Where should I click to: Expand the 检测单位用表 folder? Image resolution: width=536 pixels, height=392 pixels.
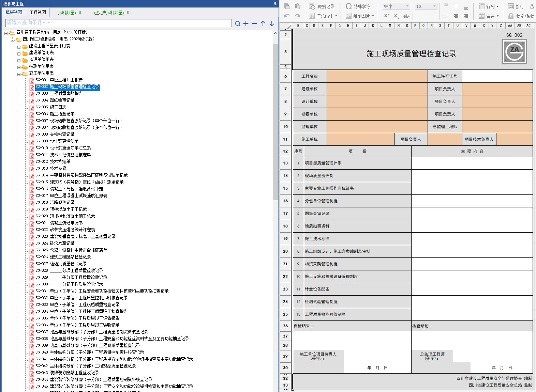[19, 67]
